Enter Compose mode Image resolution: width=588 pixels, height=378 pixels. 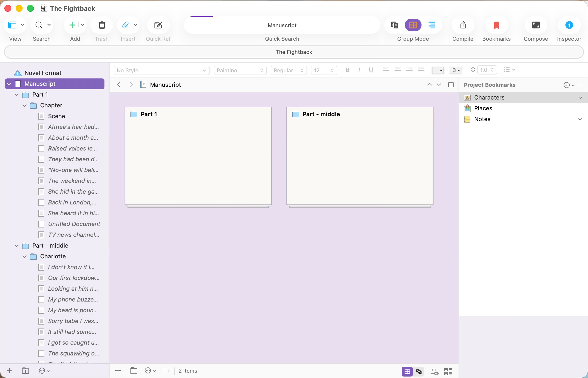coord(536,25)
